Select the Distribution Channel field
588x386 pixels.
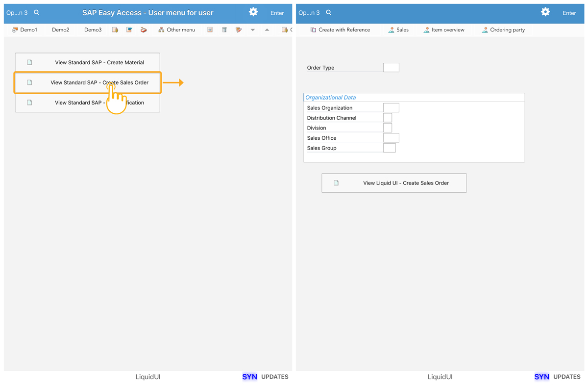[x=388, y=118]
